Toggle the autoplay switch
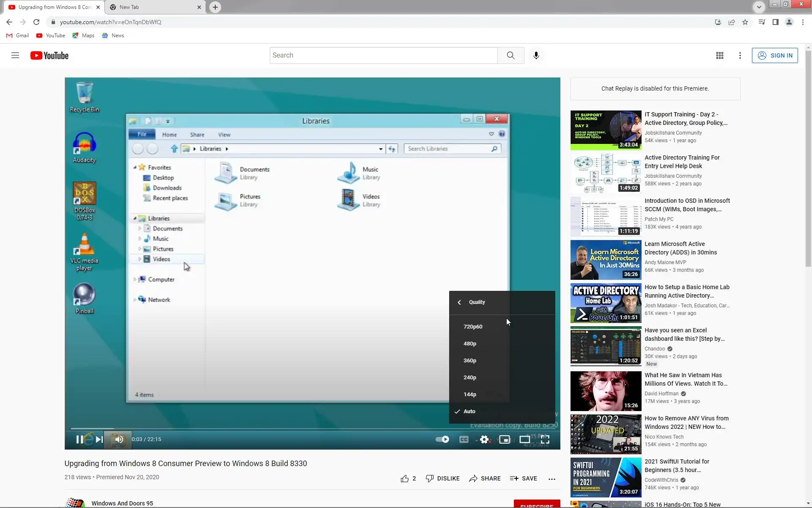This screenshot has height=508, width=812. coord(442,439)
